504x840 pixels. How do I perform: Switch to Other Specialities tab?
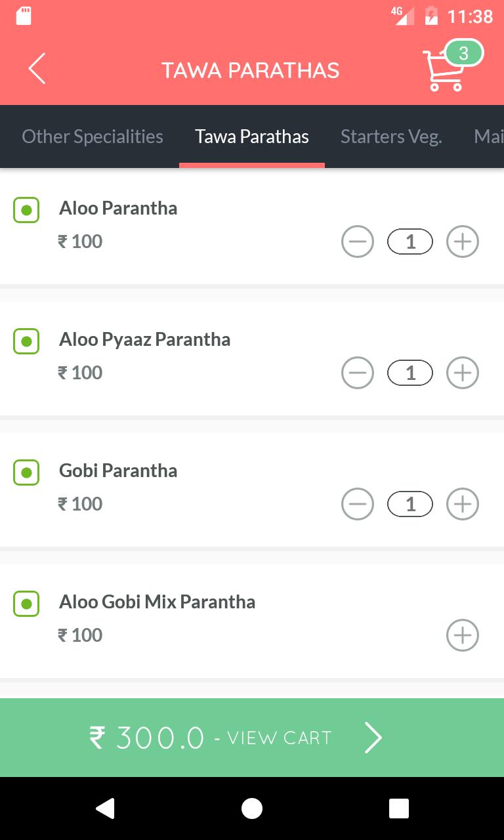(93, 136)
